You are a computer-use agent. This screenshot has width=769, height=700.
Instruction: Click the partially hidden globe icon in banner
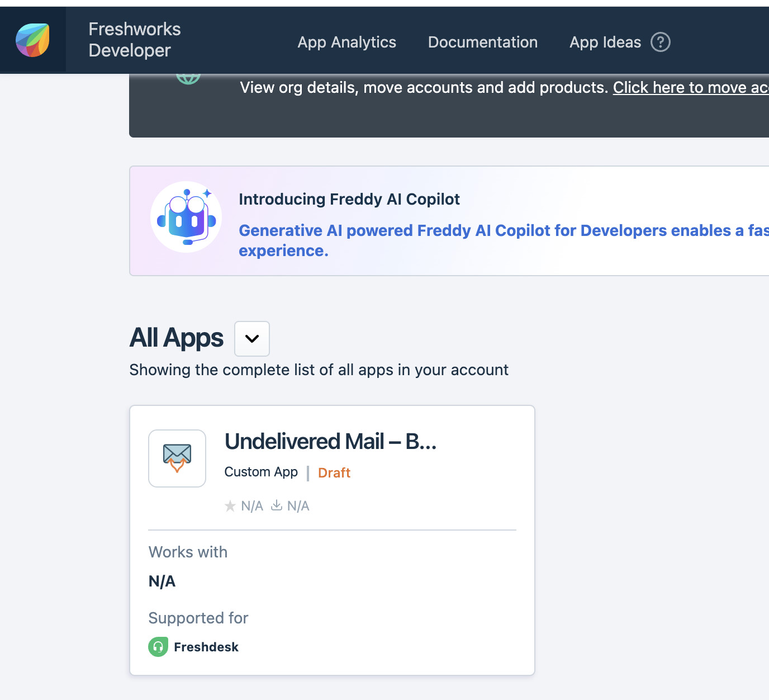(x=188, y=79)
